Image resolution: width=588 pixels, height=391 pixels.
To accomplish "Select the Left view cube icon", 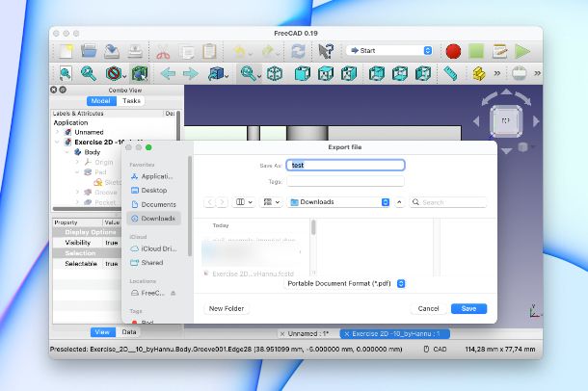I will click(423, 73).
